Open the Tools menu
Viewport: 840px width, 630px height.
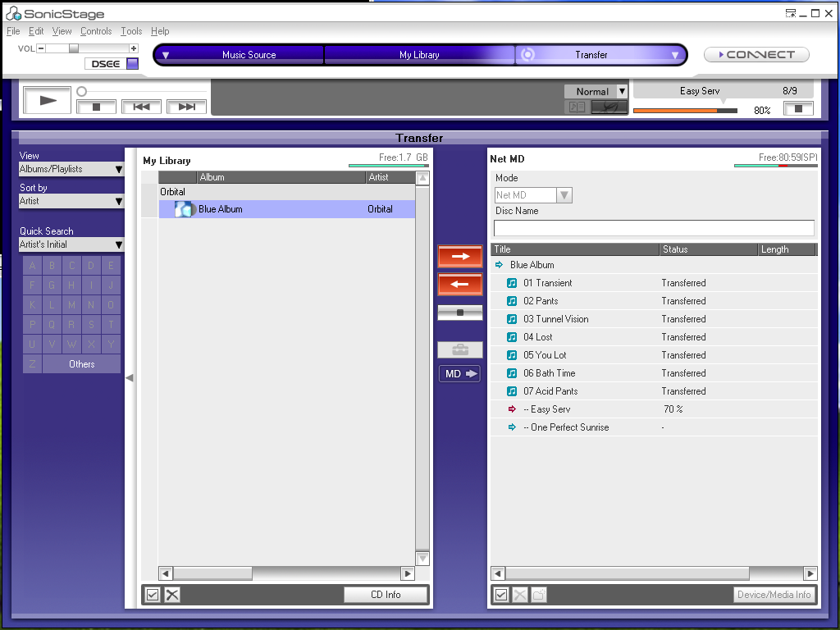131,31
